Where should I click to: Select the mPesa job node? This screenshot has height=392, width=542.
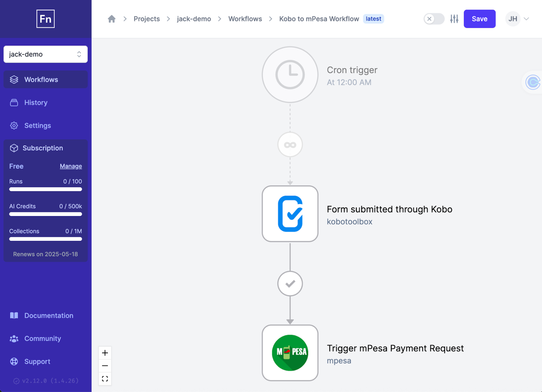point(290,353)
